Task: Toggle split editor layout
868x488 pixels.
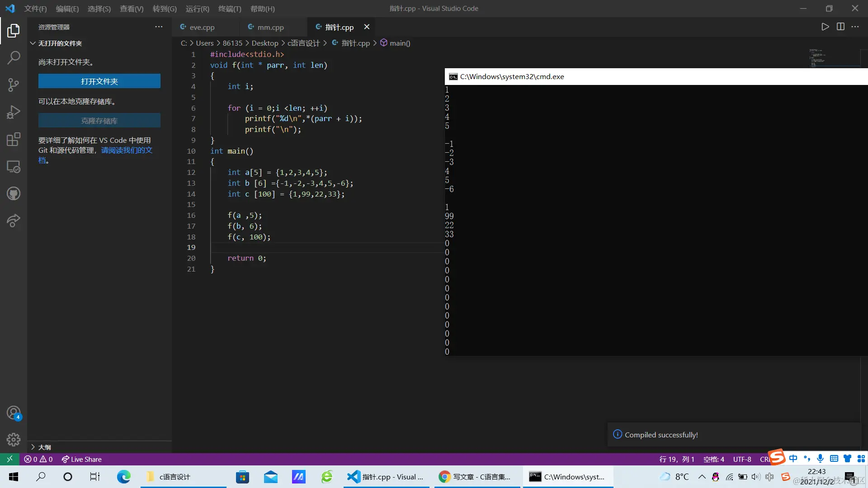Action: 840,27
